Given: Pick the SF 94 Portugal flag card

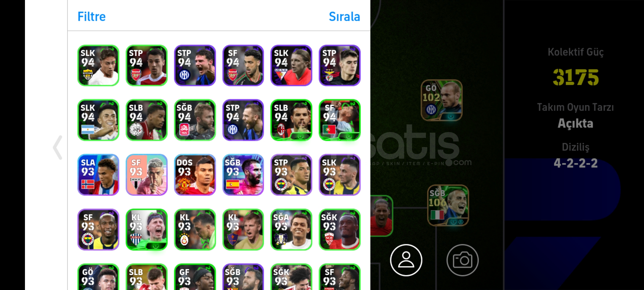Looking at the screenshot, I should coord(340,120).
